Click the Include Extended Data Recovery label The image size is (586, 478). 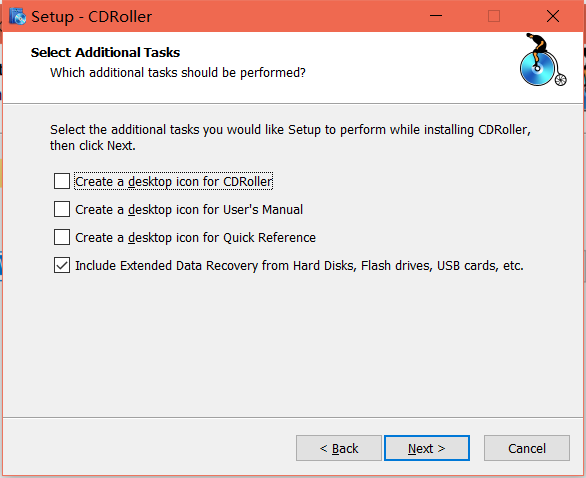299,265
